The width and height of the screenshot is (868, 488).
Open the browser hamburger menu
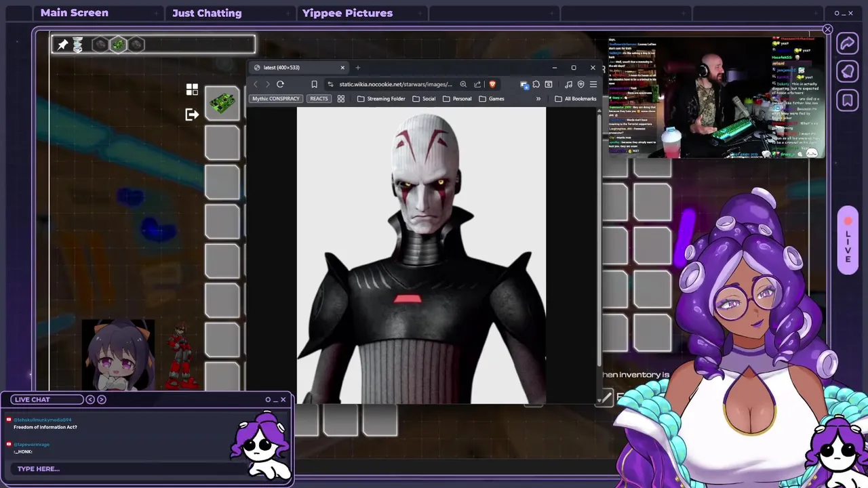pyautogui.click(x=593, y=84)
